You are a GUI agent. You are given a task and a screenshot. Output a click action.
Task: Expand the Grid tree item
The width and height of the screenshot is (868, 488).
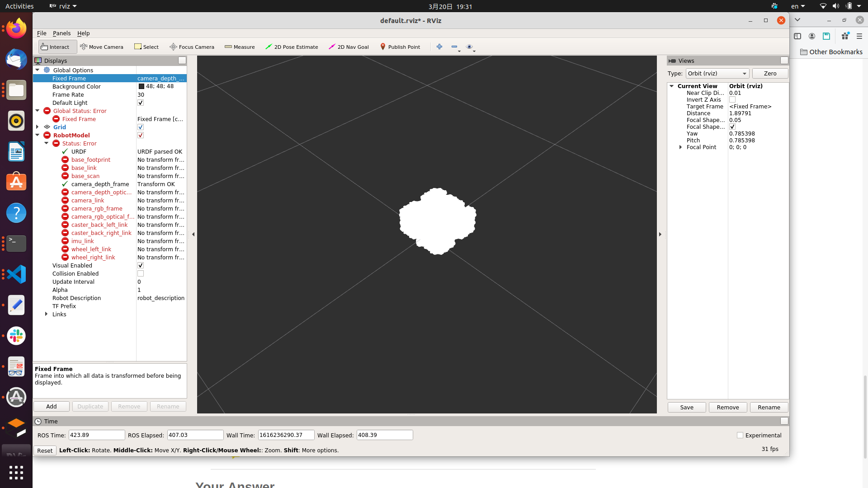pyautogui.click(x=38, y=127)
